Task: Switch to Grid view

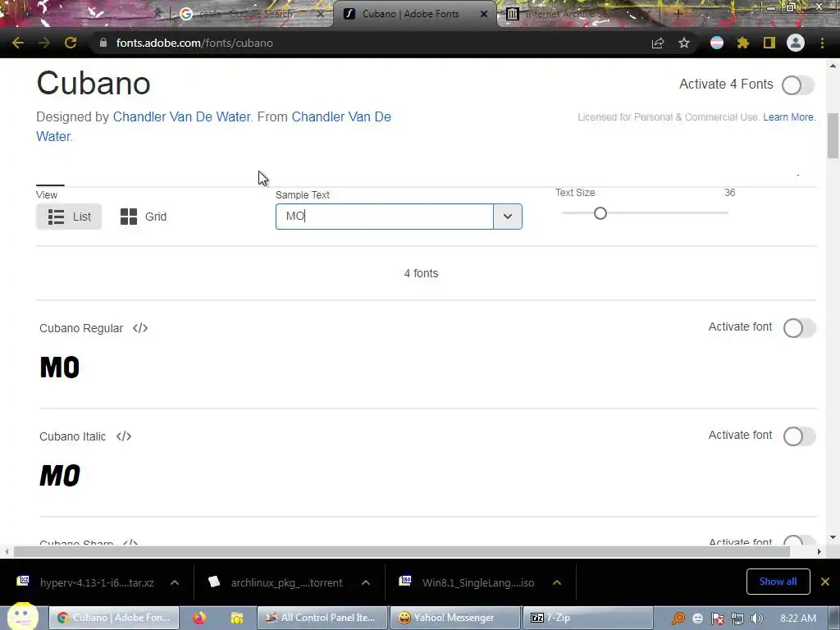Action: pyautogui.click(x=144, y=217)
